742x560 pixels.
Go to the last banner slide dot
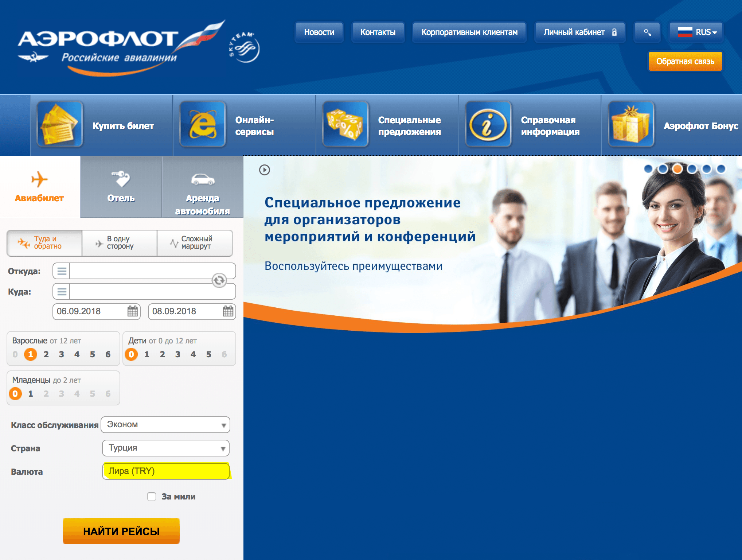(721, 169)
